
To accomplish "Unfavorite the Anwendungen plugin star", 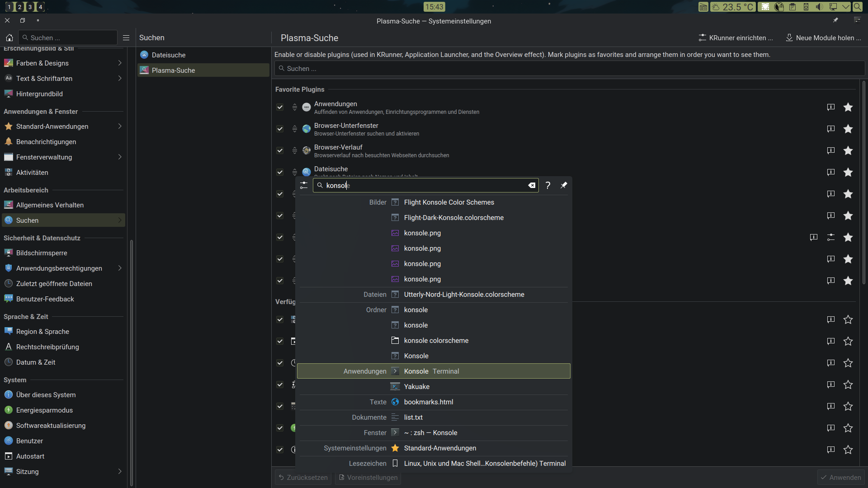I will 848,107.
